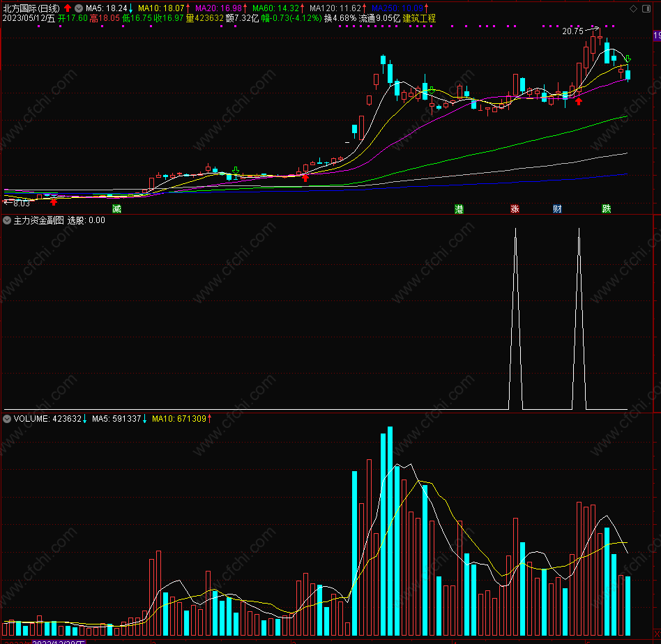Expand the 主力资金副图 indicator menu chevron

point(7,220)
